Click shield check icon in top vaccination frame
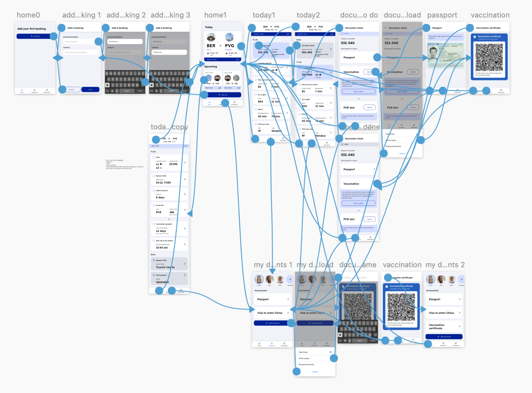The image size is (532, 393). click(x=475, y=37)
